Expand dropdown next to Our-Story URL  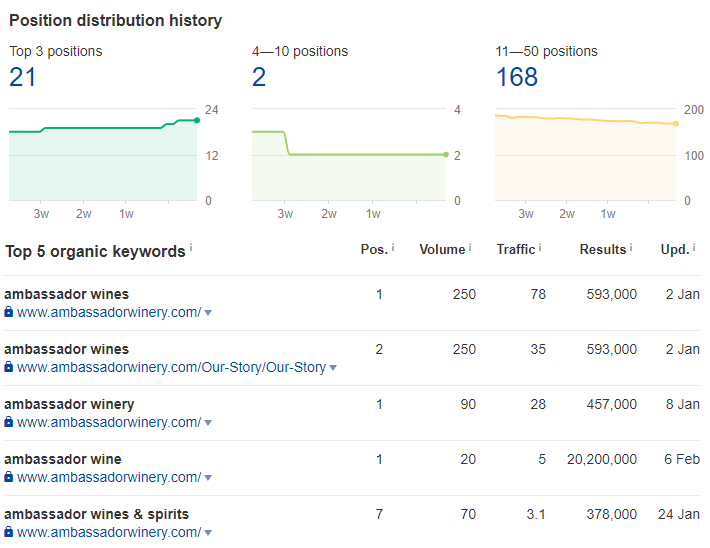(333, 367)
